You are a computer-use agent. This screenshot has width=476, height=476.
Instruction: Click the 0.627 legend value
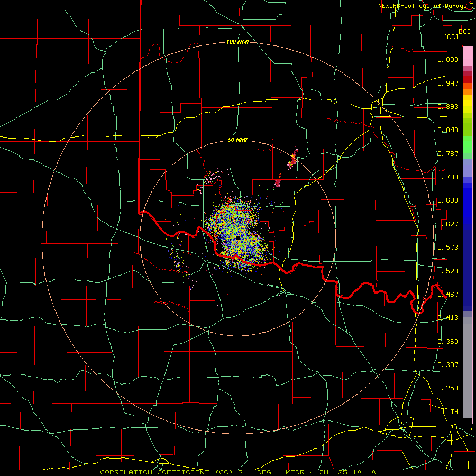tap(448, 224)
